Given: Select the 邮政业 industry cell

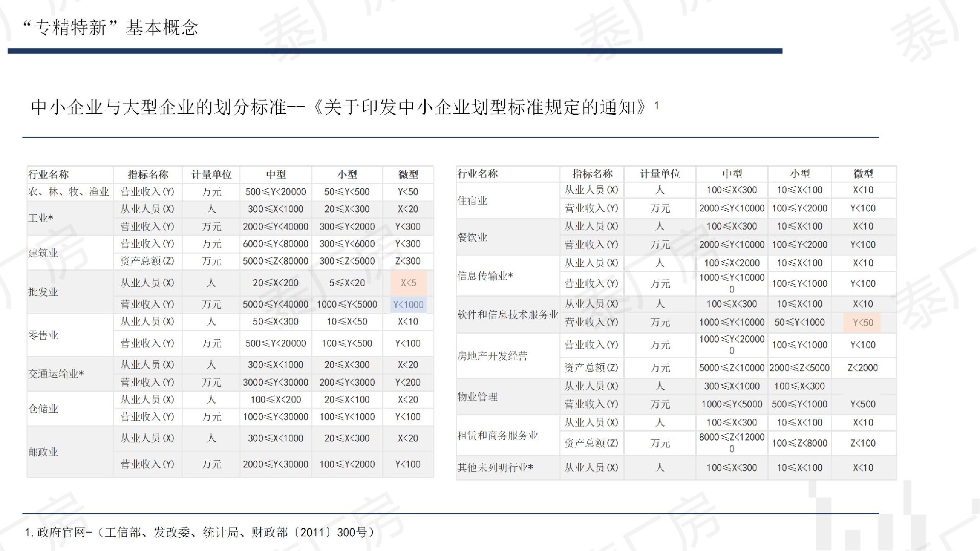Looking at the screenshot, I should (x=69, y=452).
